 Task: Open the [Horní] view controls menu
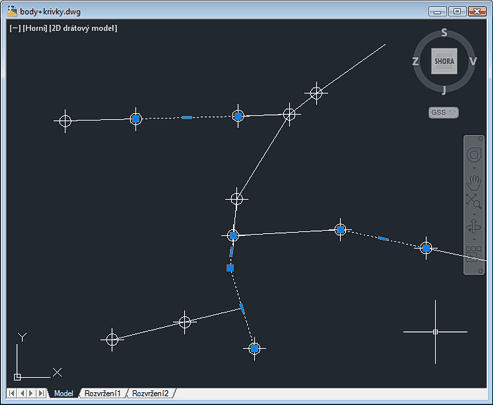[35, 28]
